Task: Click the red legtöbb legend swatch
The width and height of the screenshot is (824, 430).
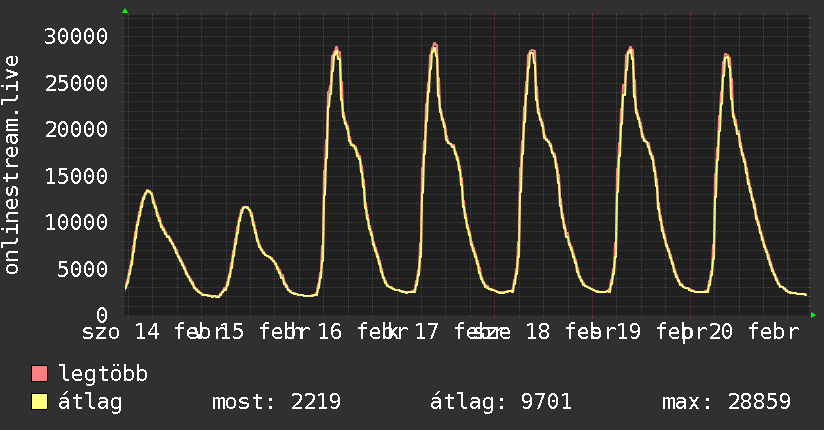Action: click(40, 374)
